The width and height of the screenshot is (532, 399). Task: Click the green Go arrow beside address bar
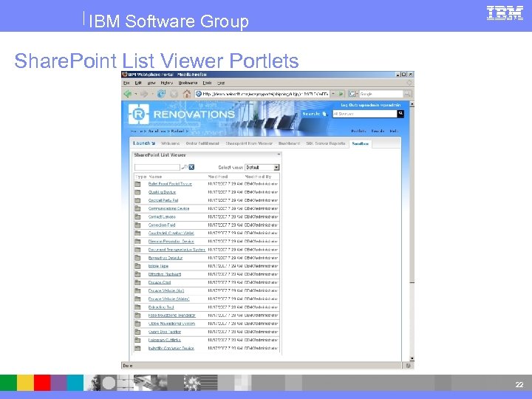click(341, 94)
